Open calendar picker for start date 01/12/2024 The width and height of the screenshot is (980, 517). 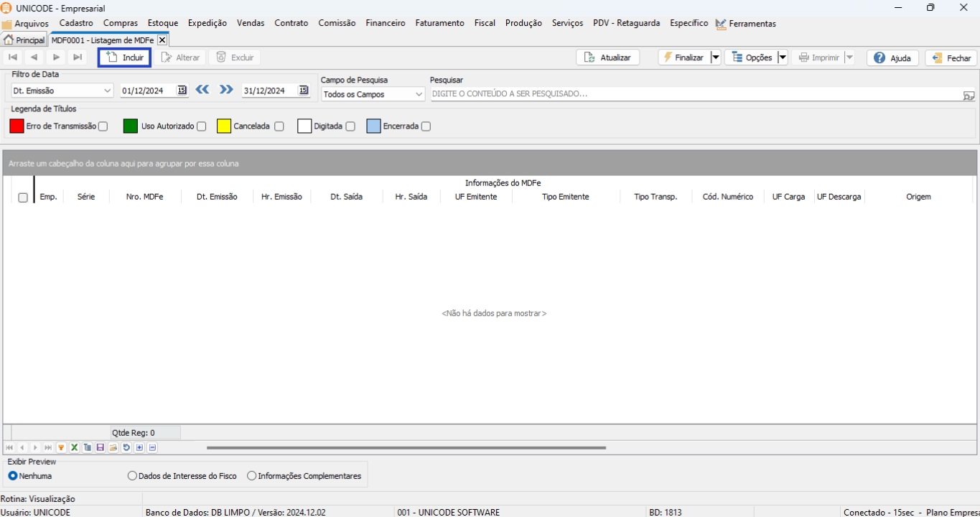(182, 90)
